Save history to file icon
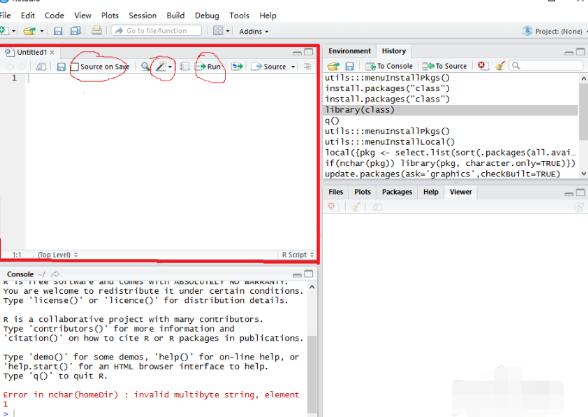This screenshot has width=588, height=417. click(350, 66)
